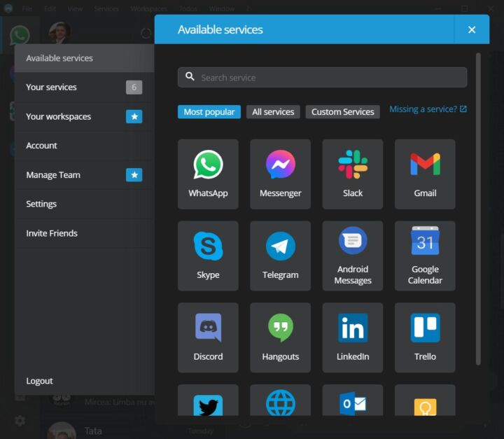The width and height of the screenshot is (504, 439).
Task: Choose the Outlook mail service tile
Action: pos(353,400)
